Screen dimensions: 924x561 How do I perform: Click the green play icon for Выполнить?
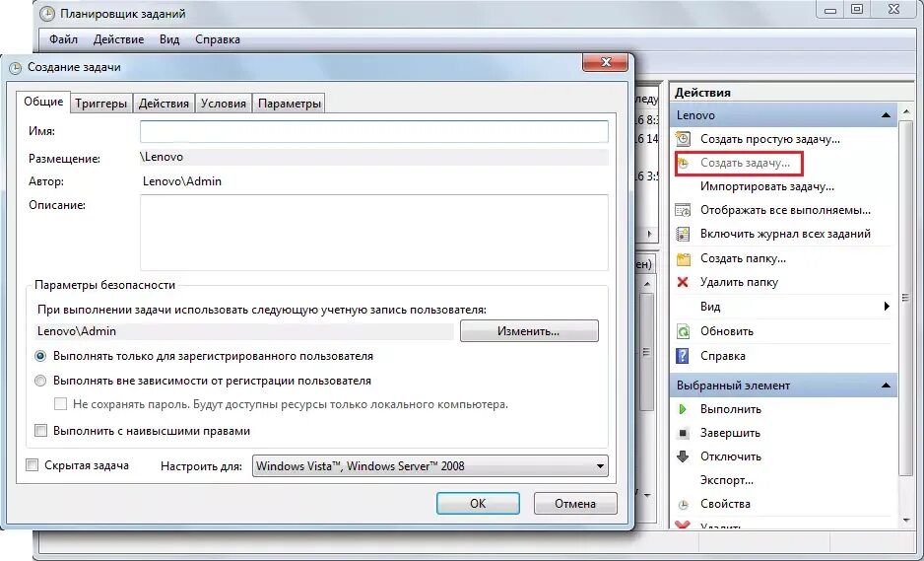coord(683,409)
